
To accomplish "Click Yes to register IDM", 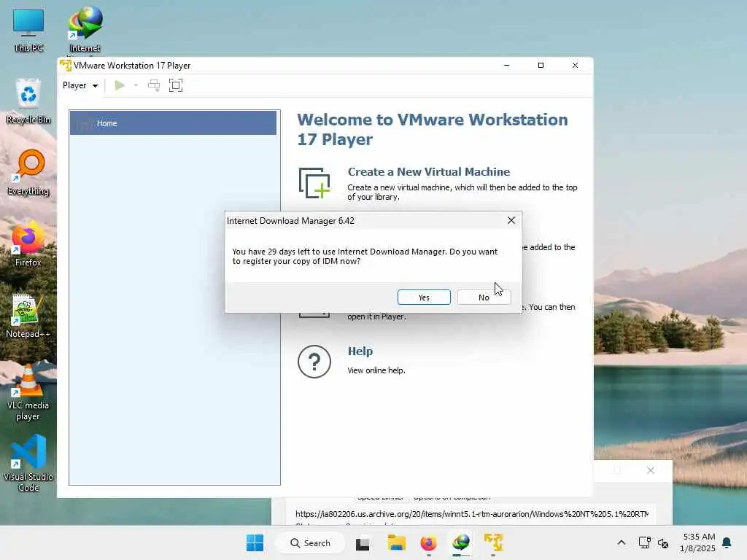I will tap(424, 297).
